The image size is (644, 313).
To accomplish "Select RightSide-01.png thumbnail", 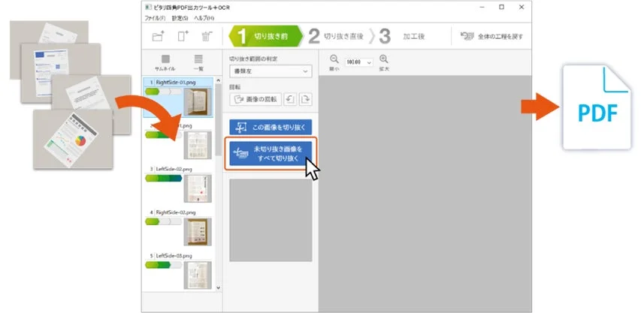I will click(x=198, y=102).
